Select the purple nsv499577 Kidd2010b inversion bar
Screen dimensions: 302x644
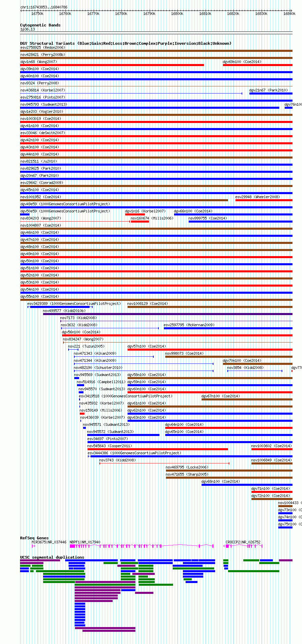tap(168, 314)
